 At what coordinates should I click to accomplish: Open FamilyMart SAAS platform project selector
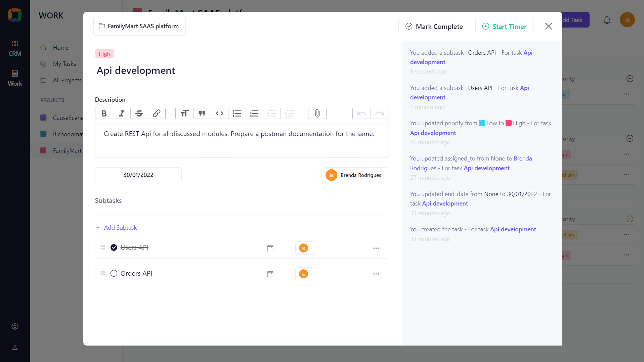(x=139, y=26)
